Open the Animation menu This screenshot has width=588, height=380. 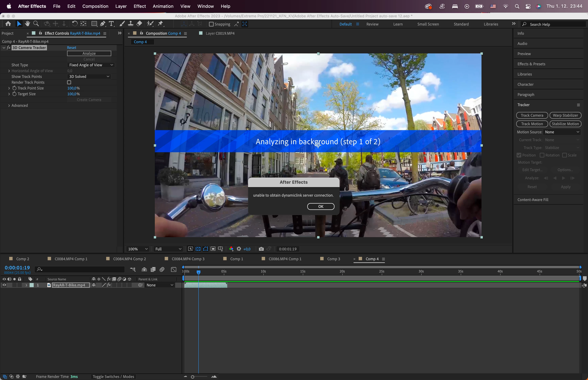coord(163,6)
